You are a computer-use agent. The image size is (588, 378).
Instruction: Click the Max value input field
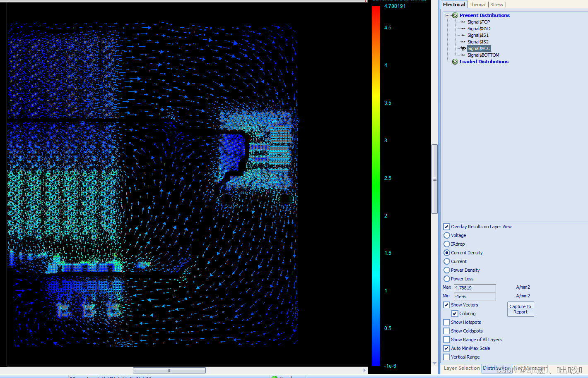(475, 288)
